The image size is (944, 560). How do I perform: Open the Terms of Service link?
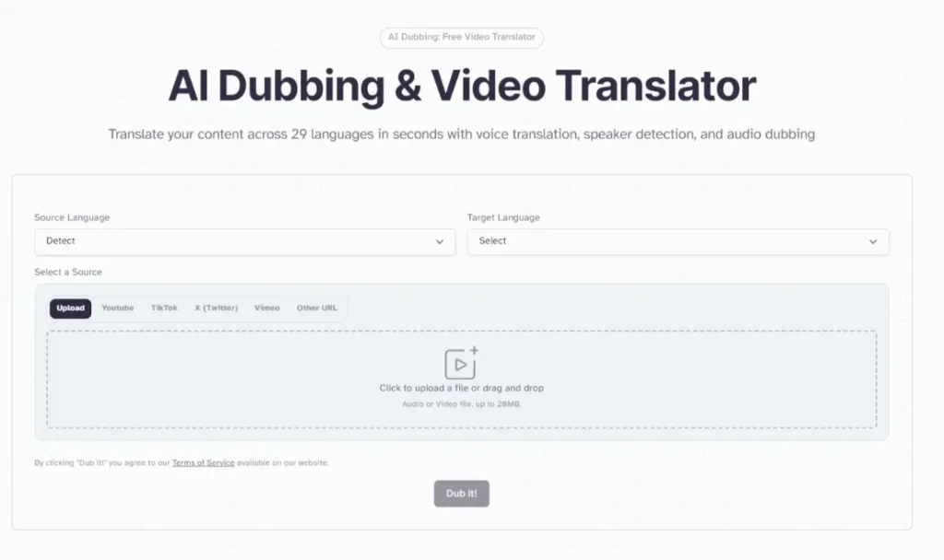click(x=203, y=462)
